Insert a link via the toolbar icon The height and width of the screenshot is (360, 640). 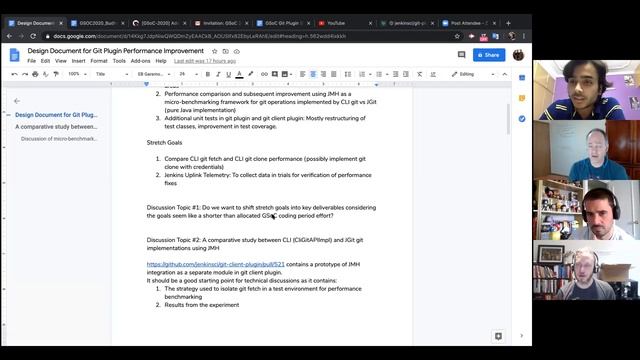(x=264, y=74)
